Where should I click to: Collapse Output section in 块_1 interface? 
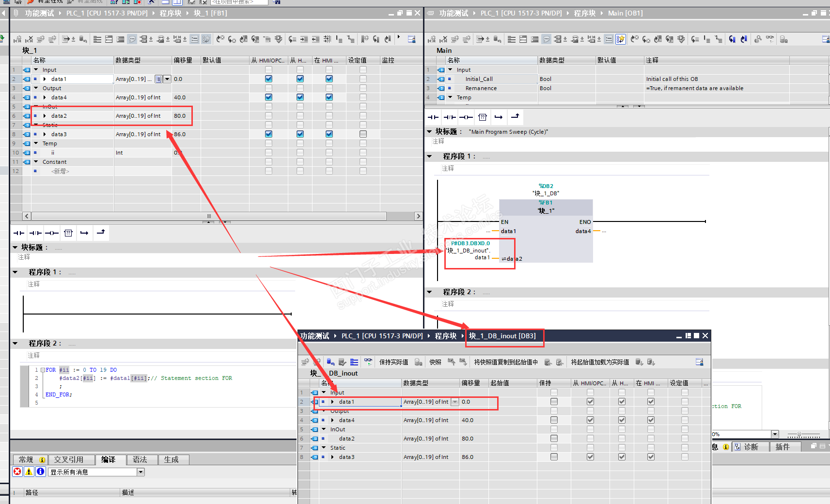tap(36, 88)
